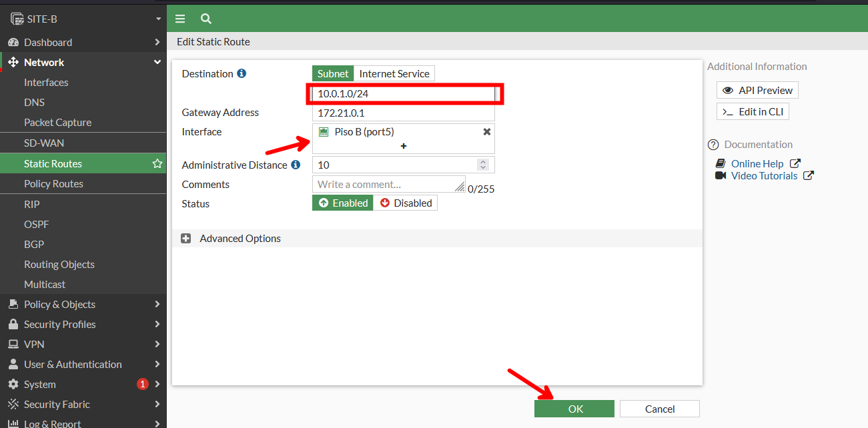Set Status to Enabled

point(343,203)
